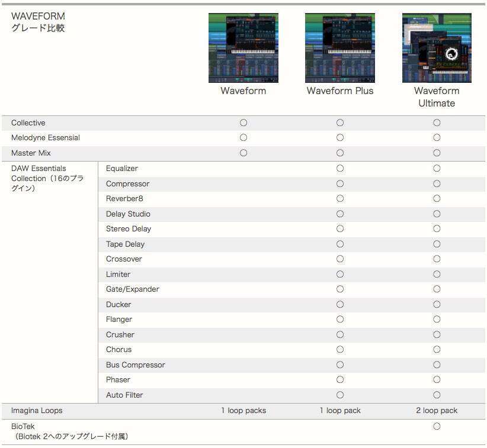Click the 'WAVEFORM グレード比較' title
The image size is (487, 448).
click(38, 22)
